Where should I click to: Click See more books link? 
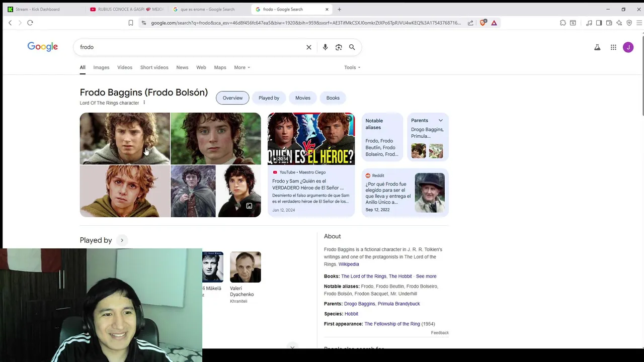(426, 276)
